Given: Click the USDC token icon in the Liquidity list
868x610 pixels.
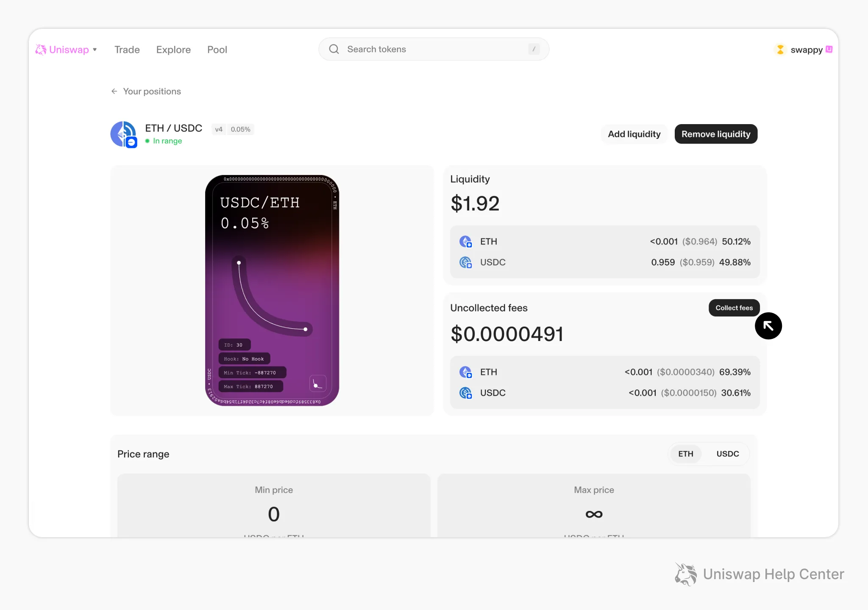Looking at the screenshot, I should (466, 262).
